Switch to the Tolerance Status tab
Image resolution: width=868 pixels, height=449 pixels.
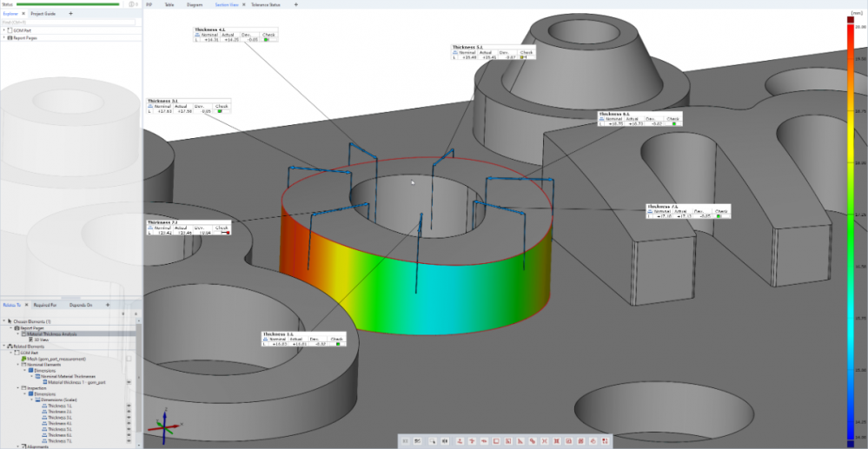point(268,4)
